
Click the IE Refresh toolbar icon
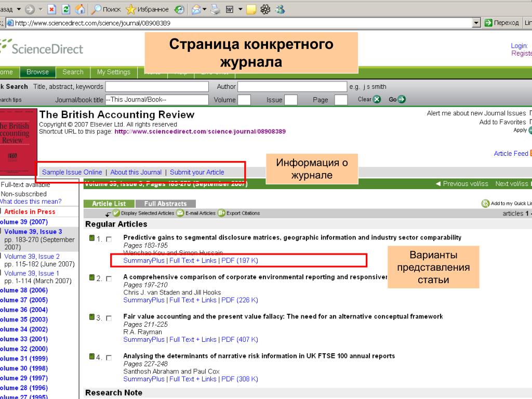point(66,9)
